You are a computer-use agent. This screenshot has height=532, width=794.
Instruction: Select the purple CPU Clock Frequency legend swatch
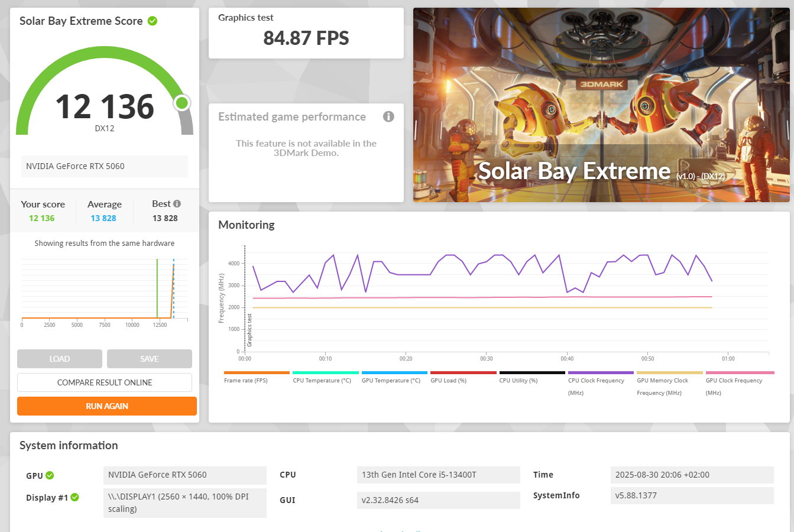[601, 373]
